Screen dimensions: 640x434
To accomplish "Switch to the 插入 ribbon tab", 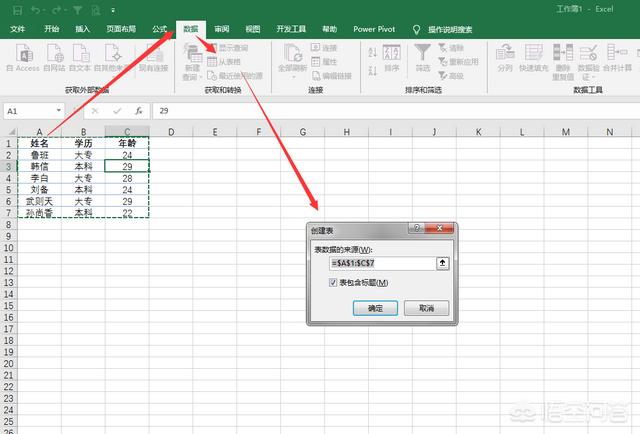I will click(82, 30).
